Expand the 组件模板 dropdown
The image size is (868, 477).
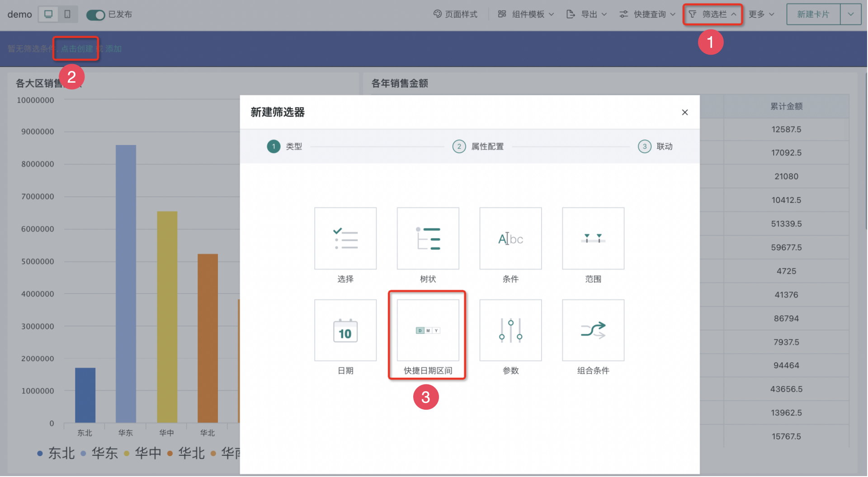point(526,14)
